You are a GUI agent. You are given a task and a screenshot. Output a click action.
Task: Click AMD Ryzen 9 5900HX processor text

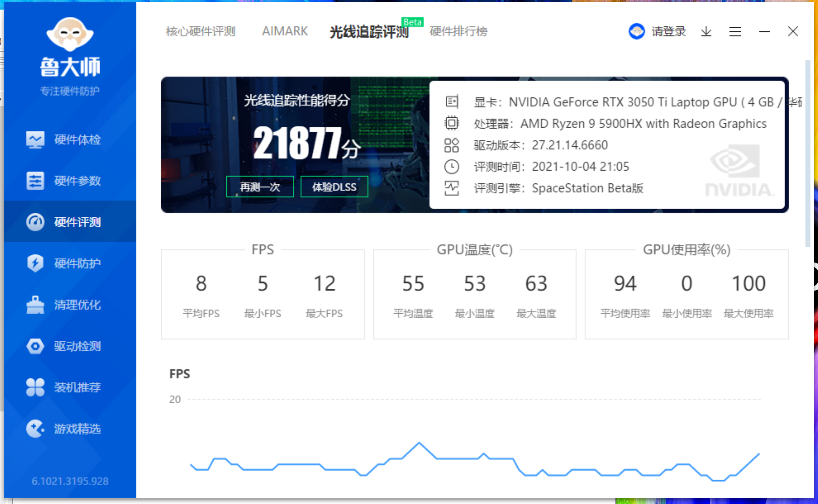click(643, 124)
